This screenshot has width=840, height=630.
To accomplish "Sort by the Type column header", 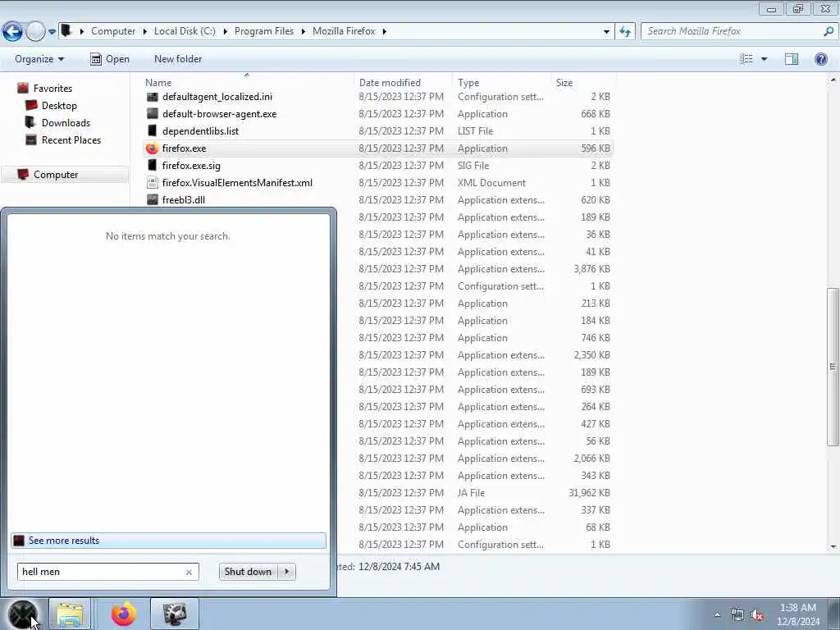I will [468, 83].
